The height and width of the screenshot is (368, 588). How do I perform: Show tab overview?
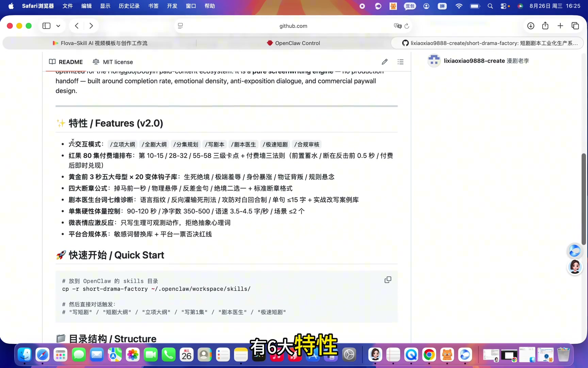(x=575, y=26)
